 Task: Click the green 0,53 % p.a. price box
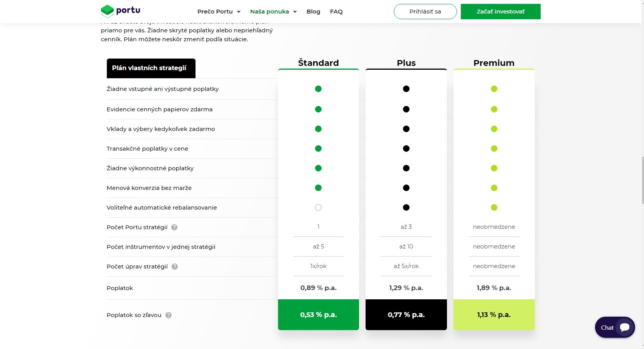coord(319,315)
